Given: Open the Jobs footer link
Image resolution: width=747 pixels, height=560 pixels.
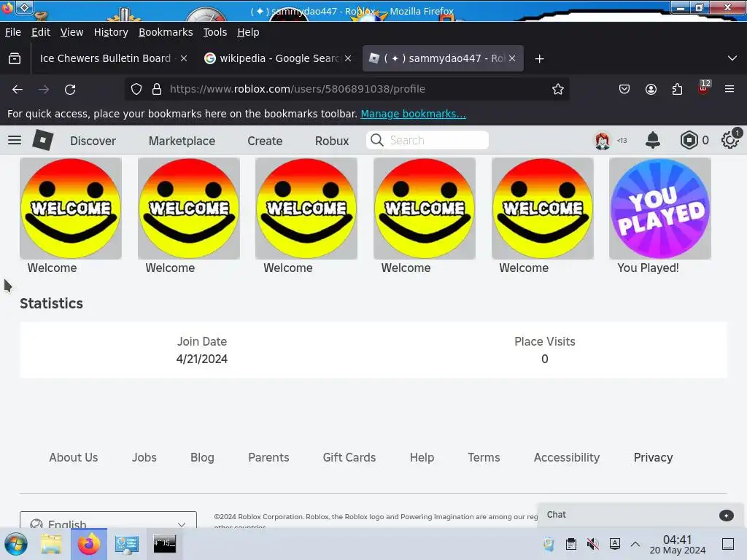Looking at the screenshot, I should pyautogui.click(x=144, y=457).
